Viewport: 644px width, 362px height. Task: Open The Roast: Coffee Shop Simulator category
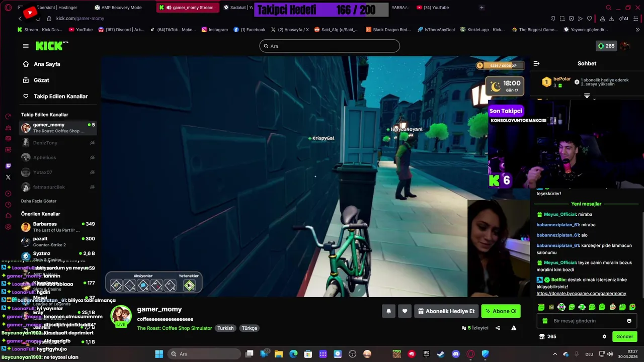[x=175, y=328]
